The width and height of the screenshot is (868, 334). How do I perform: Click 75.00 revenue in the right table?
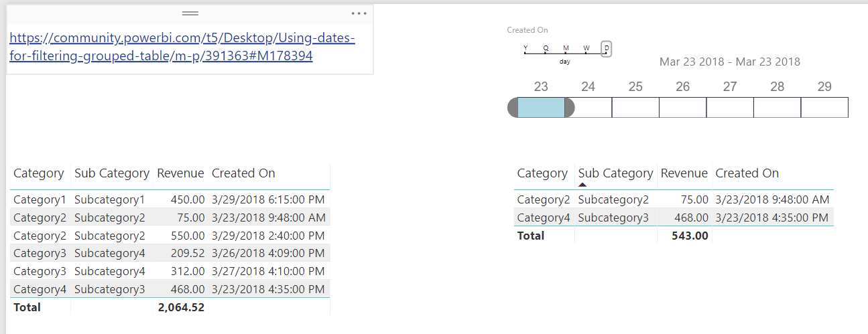click(x=694, y=199)
